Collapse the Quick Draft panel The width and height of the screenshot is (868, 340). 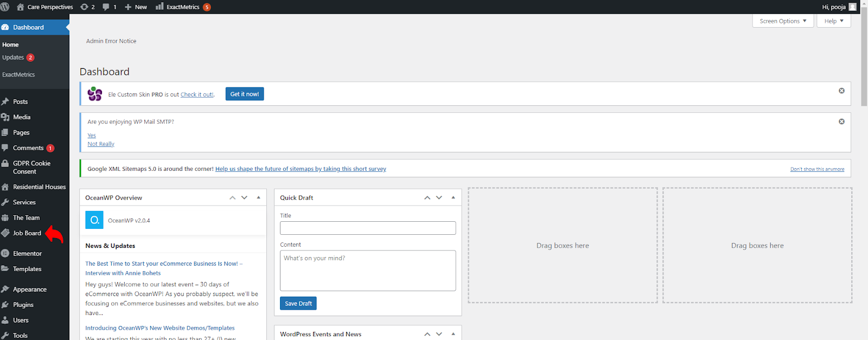click(453, 197)
